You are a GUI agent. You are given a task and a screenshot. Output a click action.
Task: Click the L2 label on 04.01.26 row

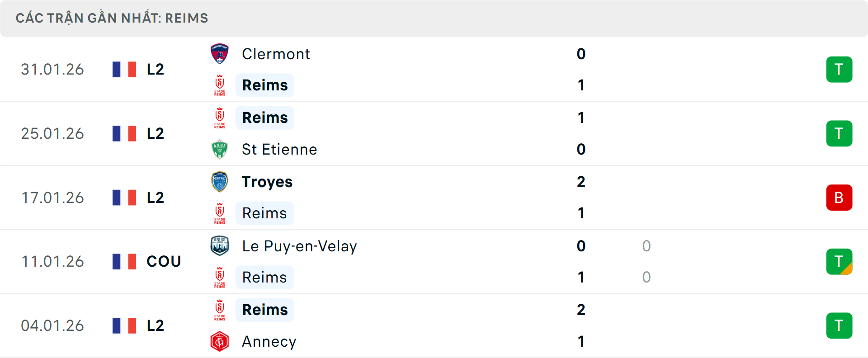[156, 325]
